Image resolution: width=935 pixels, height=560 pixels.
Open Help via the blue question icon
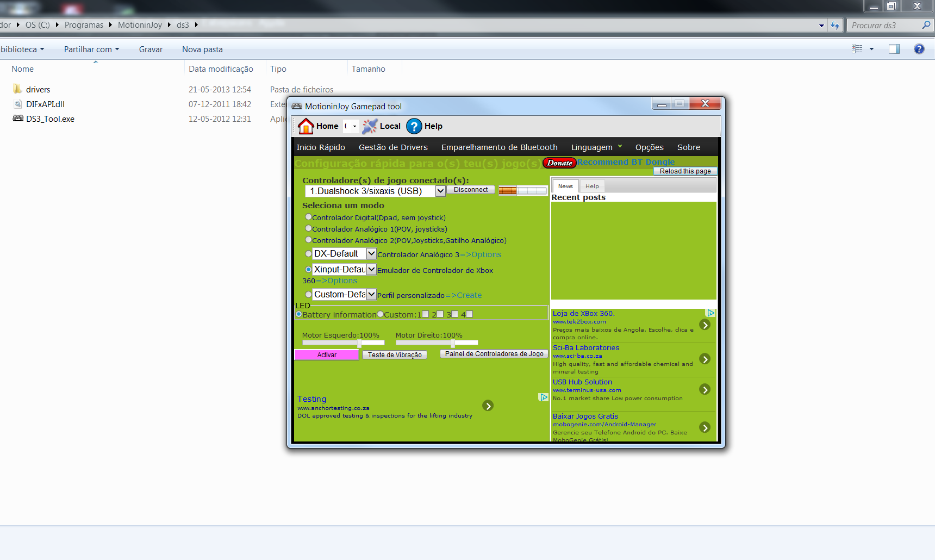pyautogui.click(x=414, y=126)
